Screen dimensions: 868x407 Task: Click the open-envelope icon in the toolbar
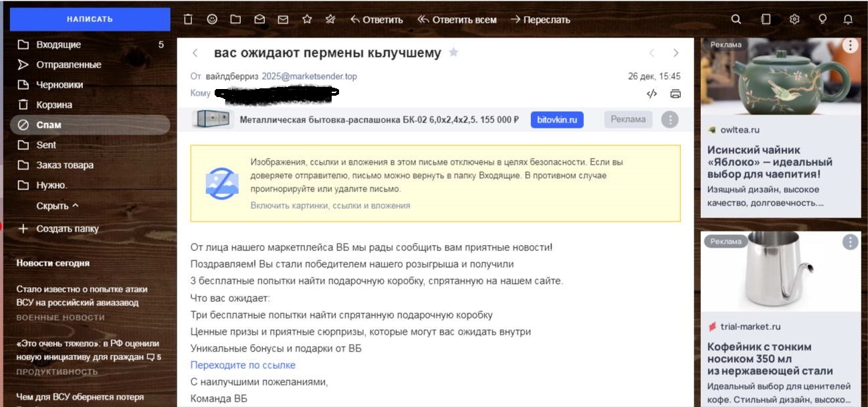tap(259, 19)
